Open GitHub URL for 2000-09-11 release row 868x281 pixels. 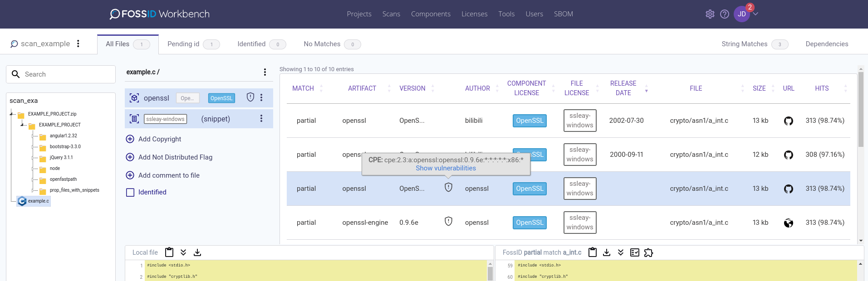(x=789, y=155)
